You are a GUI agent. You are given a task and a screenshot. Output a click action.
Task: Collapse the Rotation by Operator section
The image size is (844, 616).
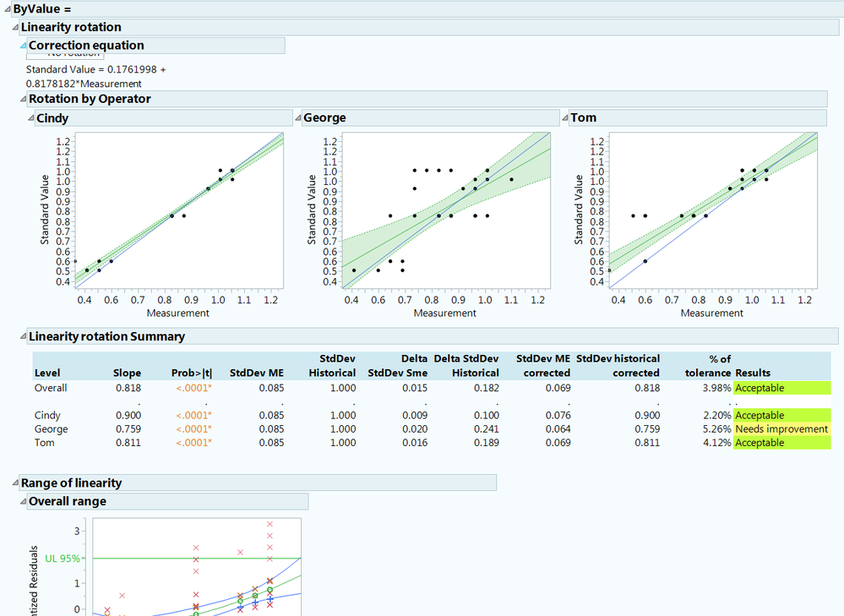tap(23, 99)
